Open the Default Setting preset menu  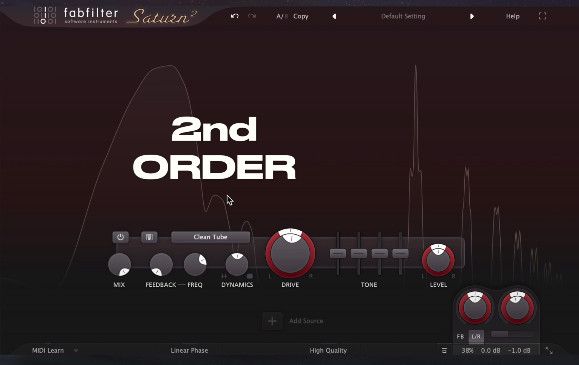(x=403, y=16)
